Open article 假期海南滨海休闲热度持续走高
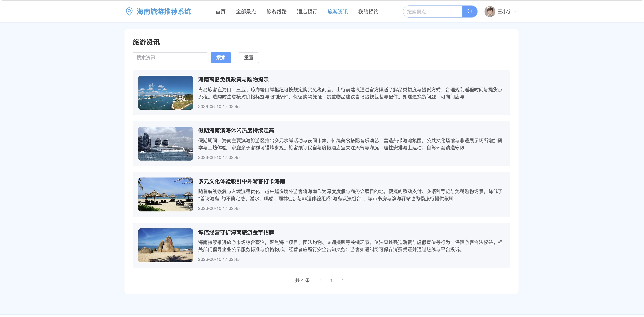This screenshot has width=644, height=317. (236, 130)
